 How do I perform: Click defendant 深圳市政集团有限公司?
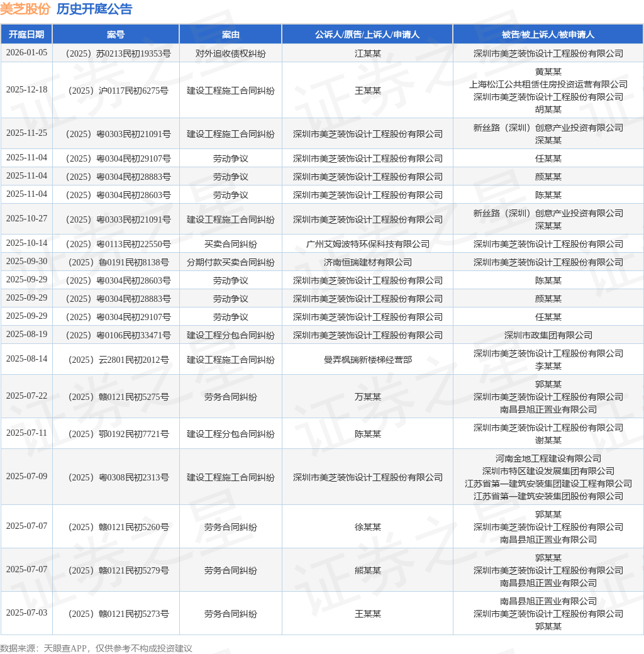pos(548,335)
